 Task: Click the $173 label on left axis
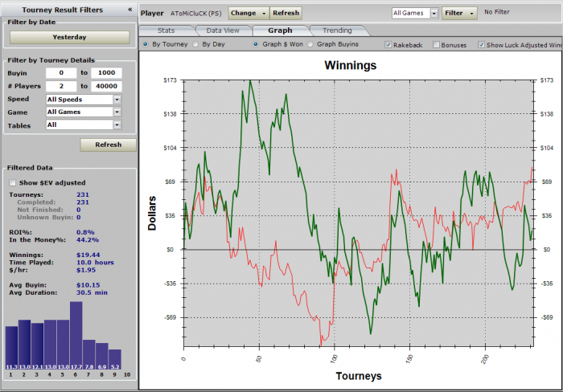point(171,80)
